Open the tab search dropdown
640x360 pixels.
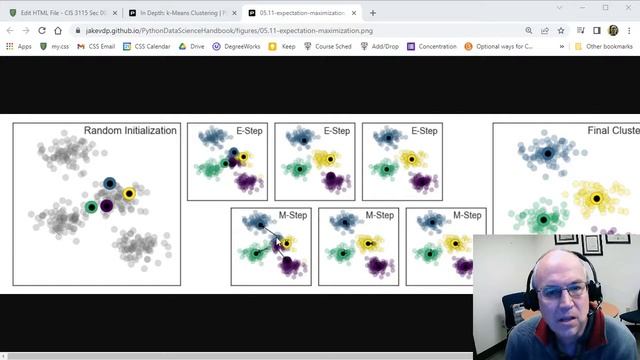[x=559, y=8]
